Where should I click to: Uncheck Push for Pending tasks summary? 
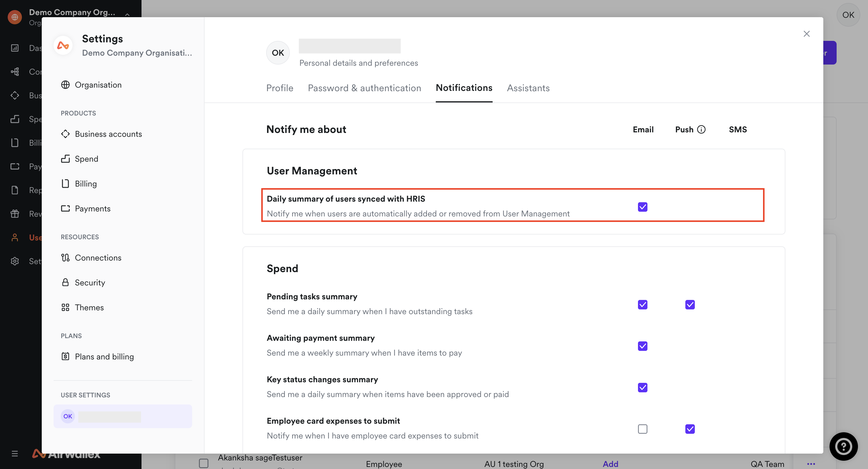[690, 305]
